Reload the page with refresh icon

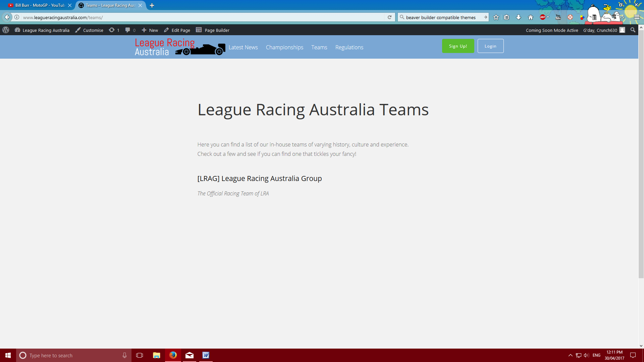(389, 17)
